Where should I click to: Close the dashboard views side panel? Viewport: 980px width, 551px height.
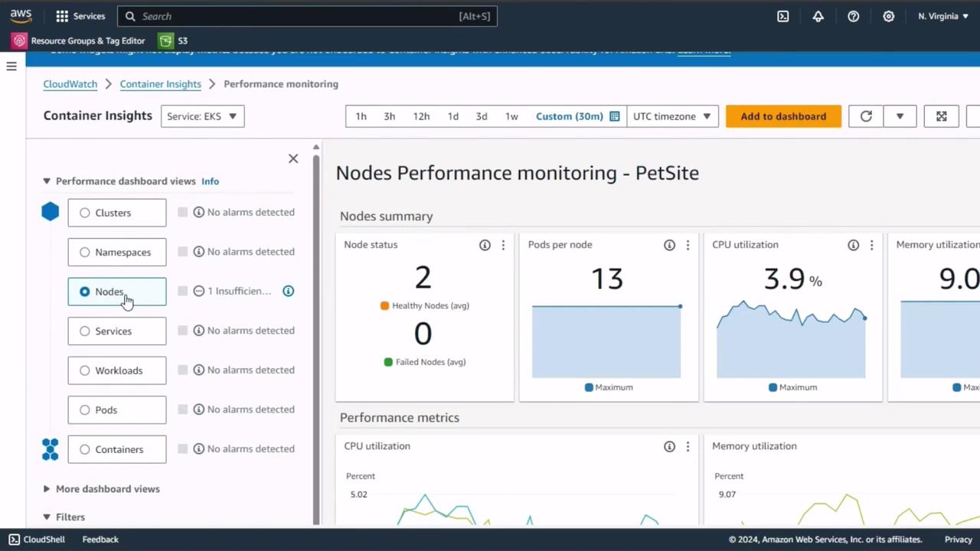(293, 158)
